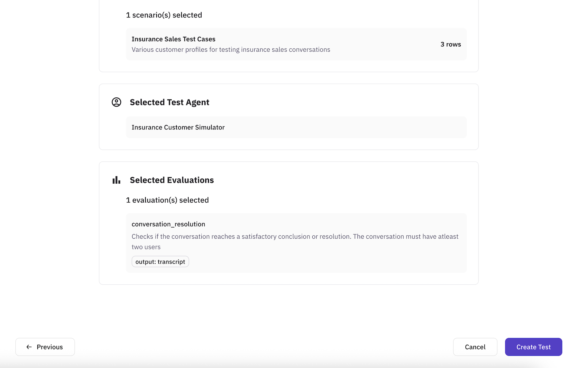Select the Insurance Sales Test Cases card title
The image size is (588, 368).
pos(173,39)
